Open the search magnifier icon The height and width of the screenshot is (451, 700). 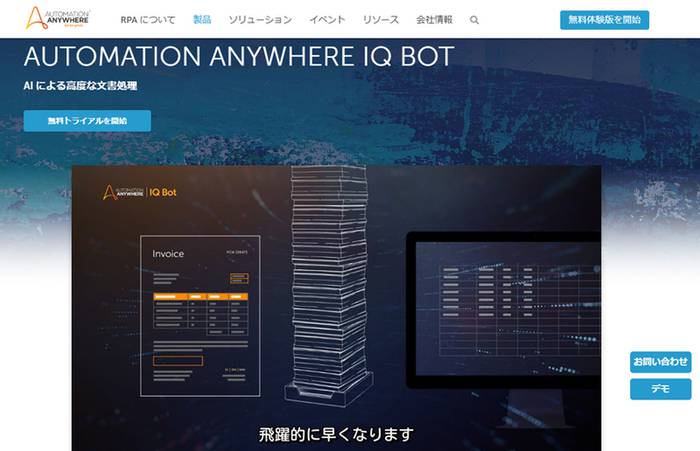474,20
